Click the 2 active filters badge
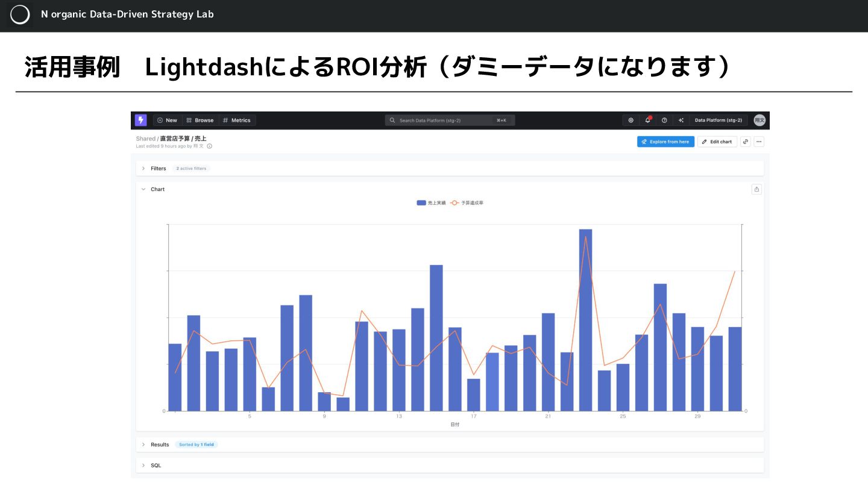 point(191,169)
